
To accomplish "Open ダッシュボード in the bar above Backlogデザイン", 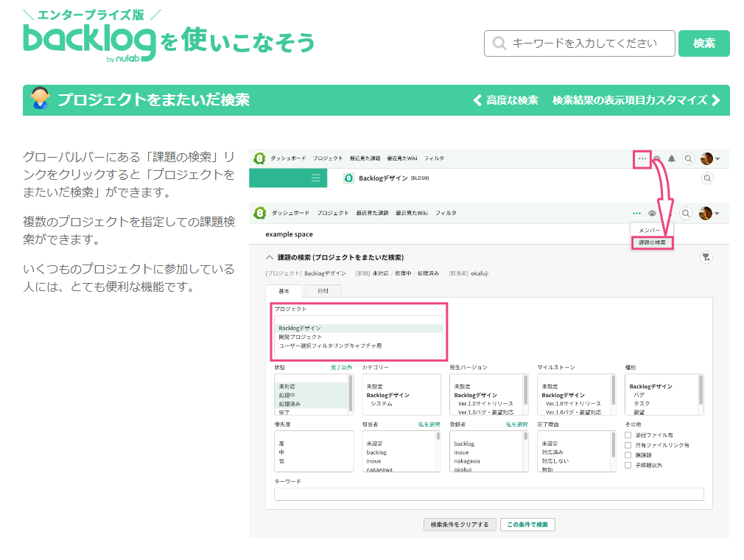I will [x=288, y=158].
